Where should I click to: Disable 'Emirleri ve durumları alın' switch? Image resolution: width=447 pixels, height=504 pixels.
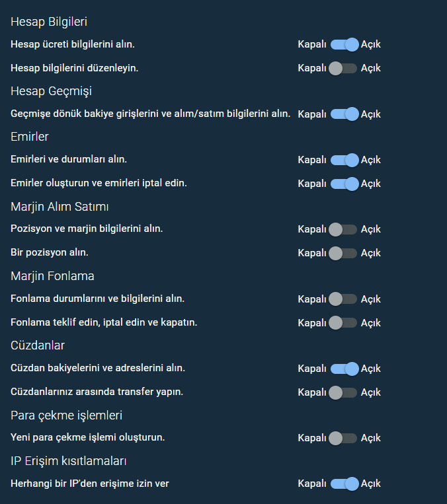344,160
